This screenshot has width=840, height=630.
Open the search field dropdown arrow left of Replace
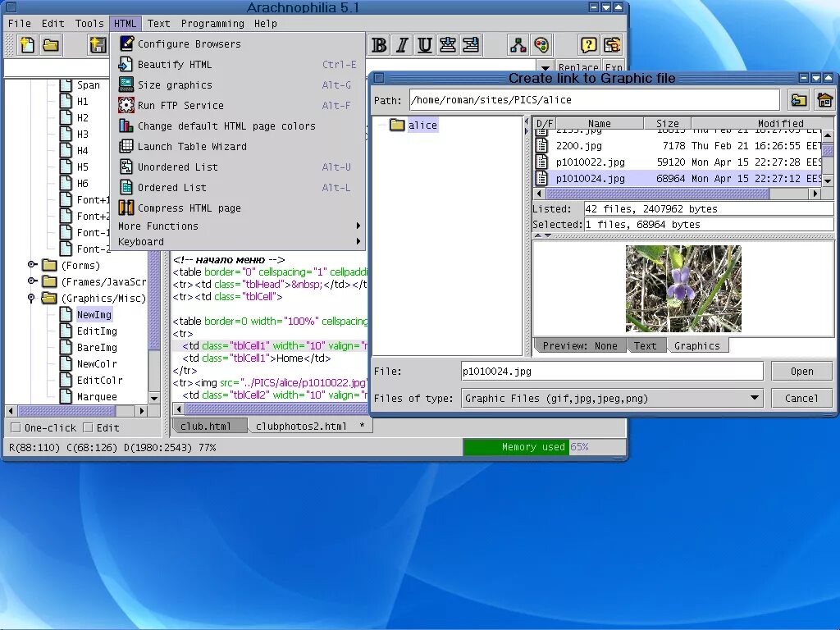[x=546, y=68]
